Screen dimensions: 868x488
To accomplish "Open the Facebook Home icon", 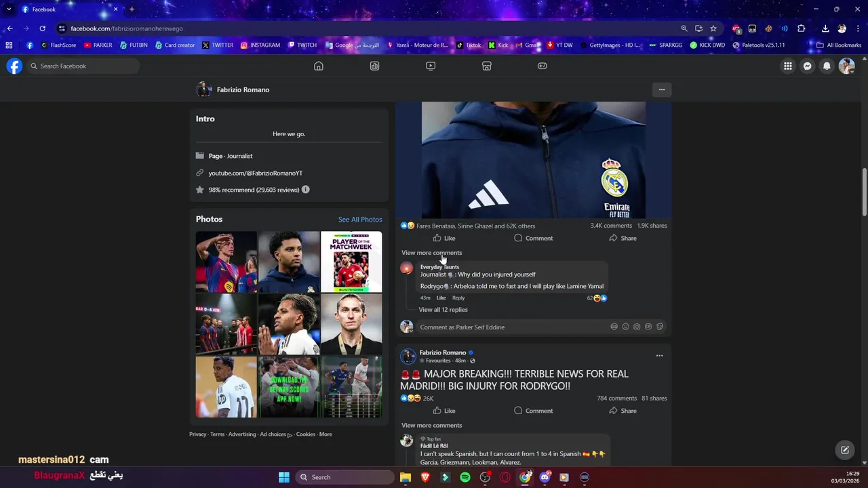I will [319, 66].
